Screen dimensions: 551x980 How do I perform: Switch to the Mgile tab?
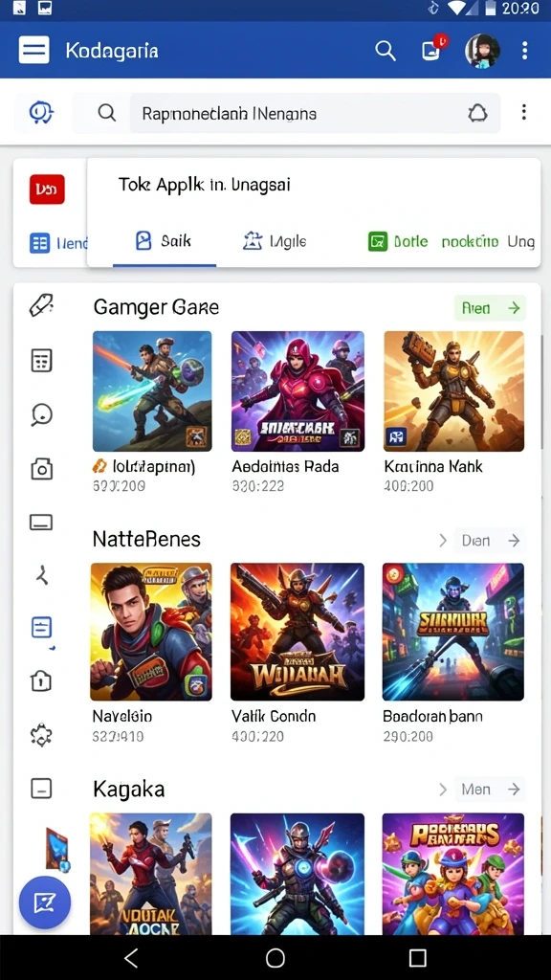point(275,241)
